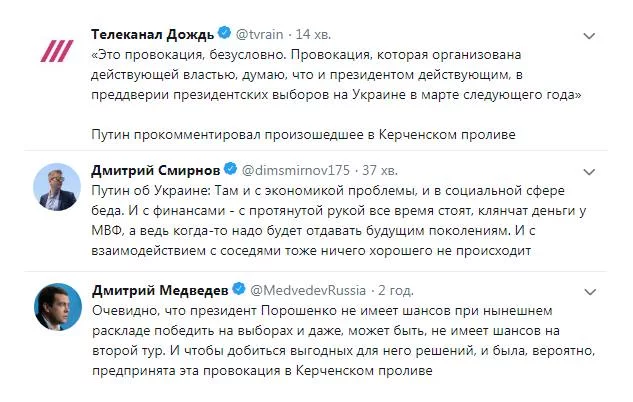
Task: Go to the @MedvedevRussia handle
Action: pos(310,290)
